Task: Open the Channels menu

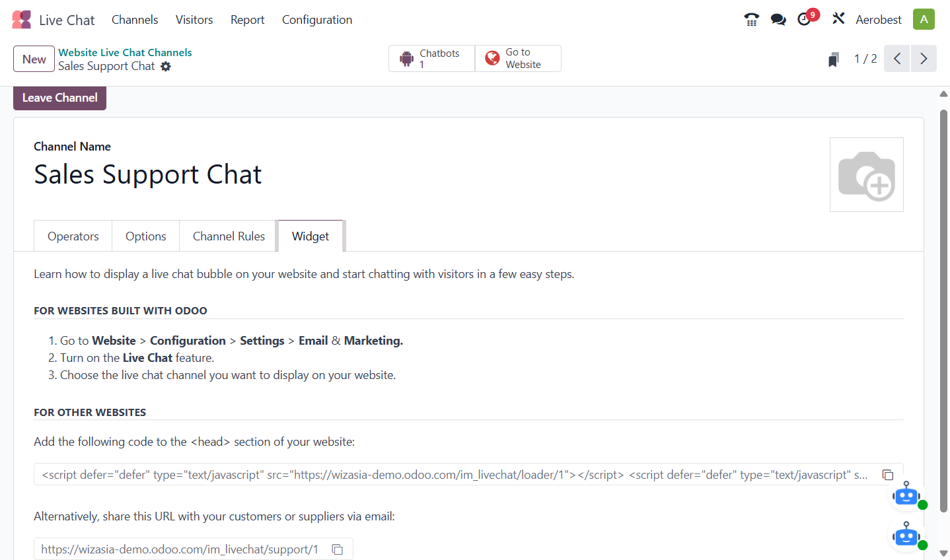Action: (135, 20)
